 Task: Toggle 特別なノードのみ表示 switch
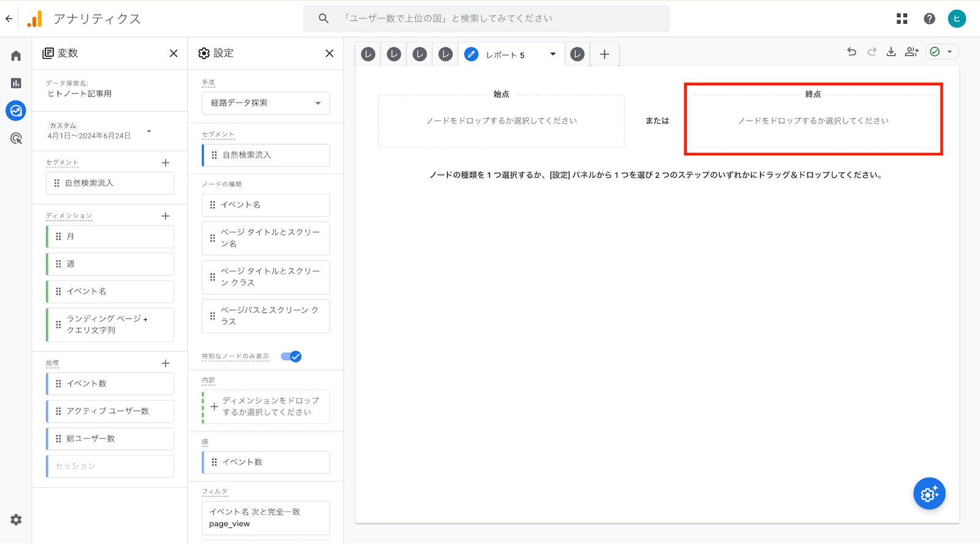click(292, 357)
